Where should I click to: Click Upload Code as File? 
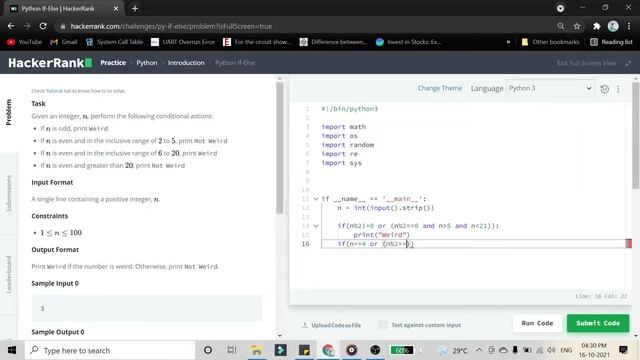point(331,325)
